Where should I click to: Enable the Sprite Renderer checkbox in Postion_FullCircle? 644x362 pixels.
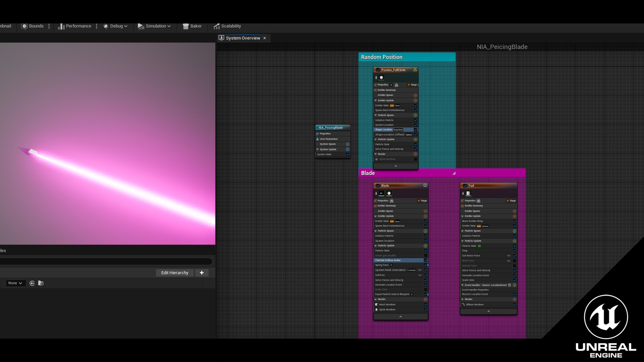click(x=416, y=159)
